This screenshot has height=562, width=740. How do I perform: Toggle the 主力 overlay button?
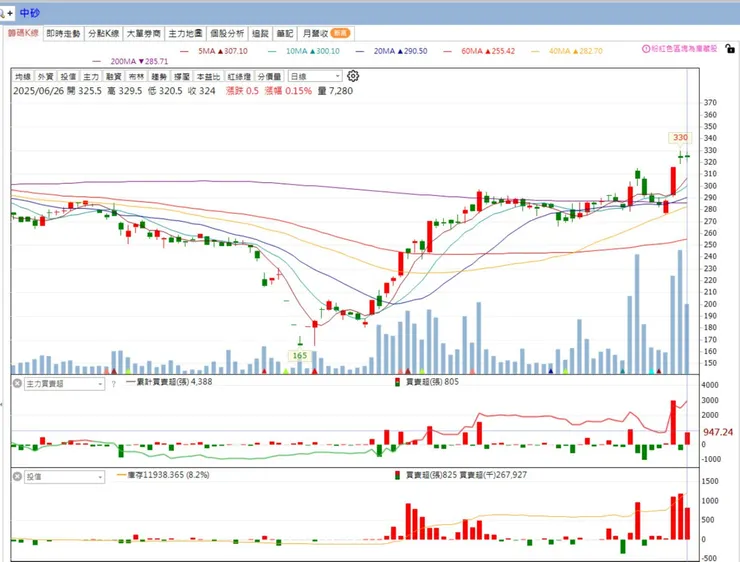point(91,76)
